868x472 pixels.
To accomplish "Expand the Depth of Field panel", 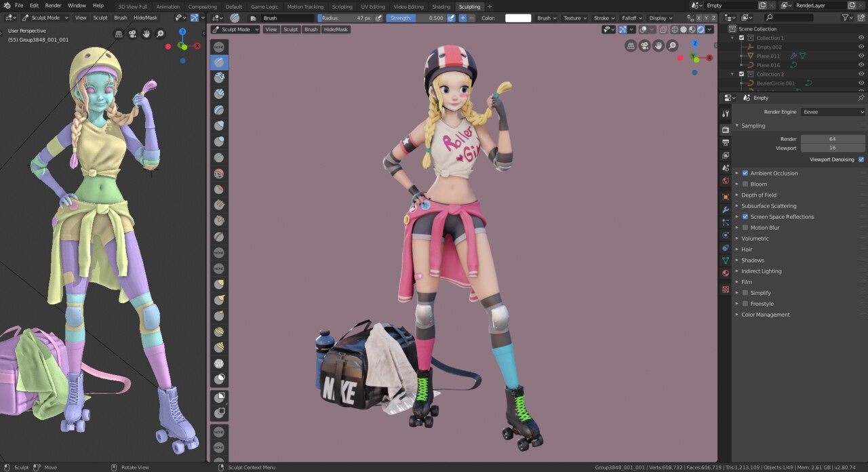I will tap(759, 195).
